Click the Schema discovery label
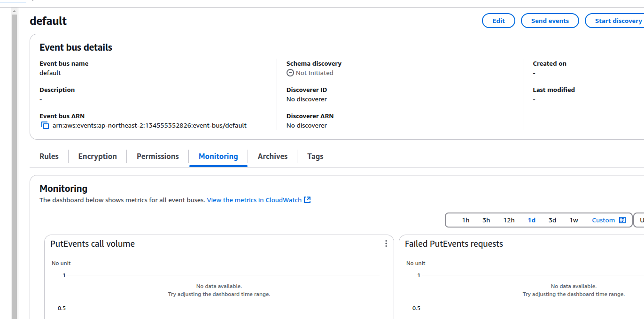This screenshot has height=319, width=644. pyautogui.click(x=314, y=63)
